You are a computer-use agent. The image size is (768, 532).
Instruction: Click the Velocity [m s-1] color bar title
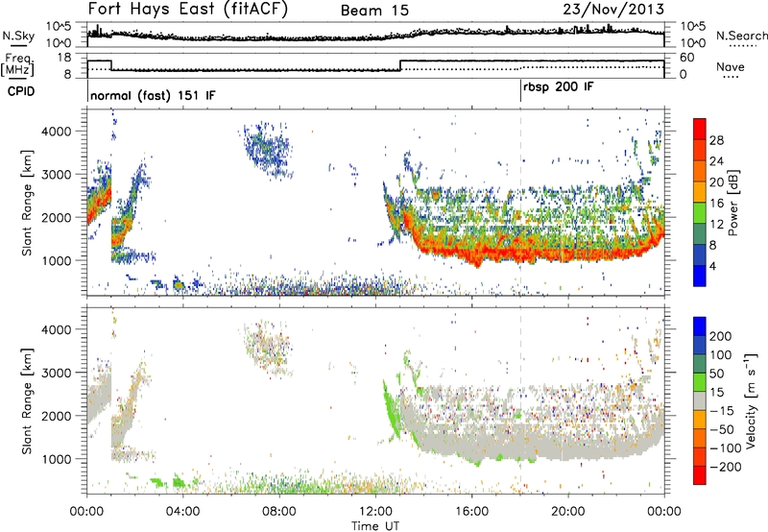[751, 400]
